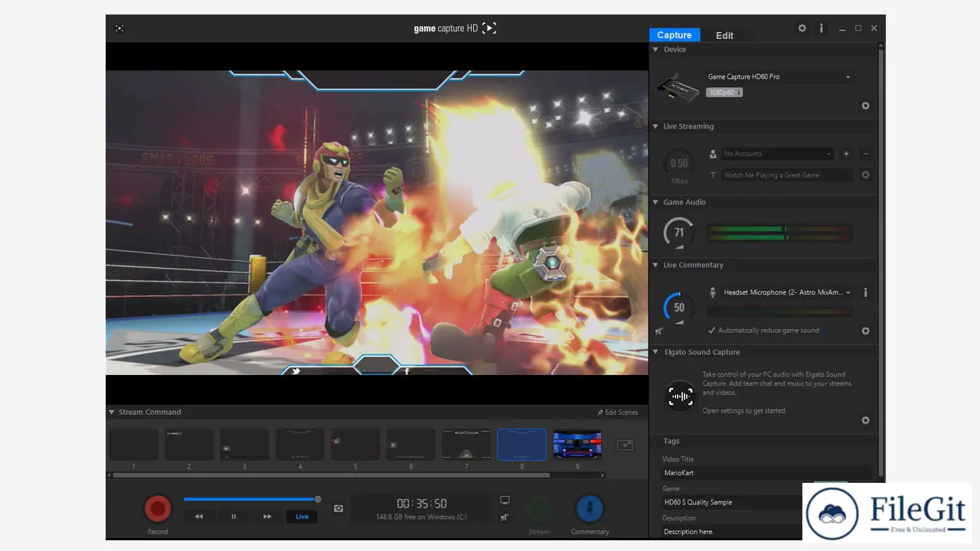Toggle the blue Commentary microphone button
Image resolution: width=980 pixels, height=551 pixels.
590,508
